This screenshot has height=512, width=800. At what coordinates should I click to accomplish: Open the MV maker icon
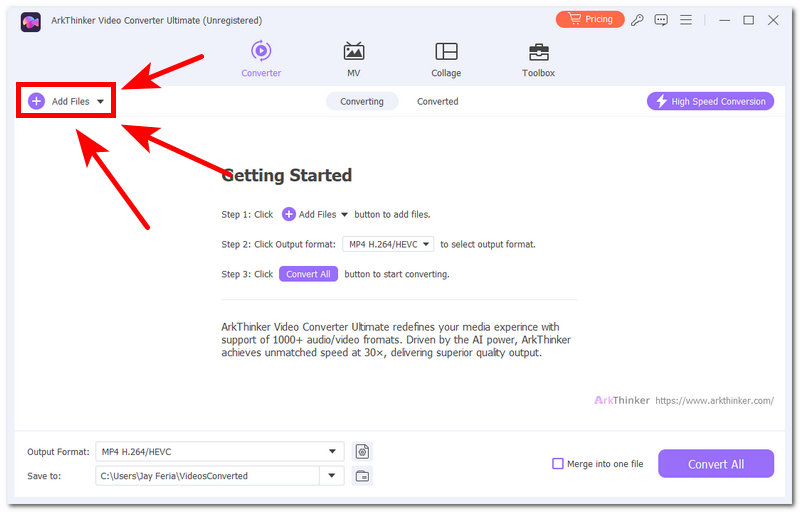(353, 52)
